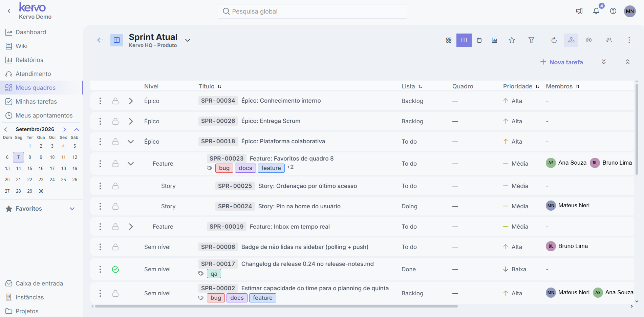
Task: Expand Épico: Conhecimento interno row
Action: pyautogui.click(x=131, y=101)
